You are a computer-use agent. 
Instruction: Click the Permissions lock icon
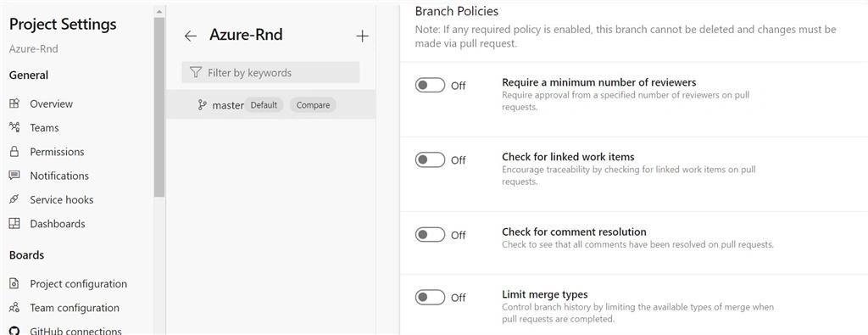(14, 151)
